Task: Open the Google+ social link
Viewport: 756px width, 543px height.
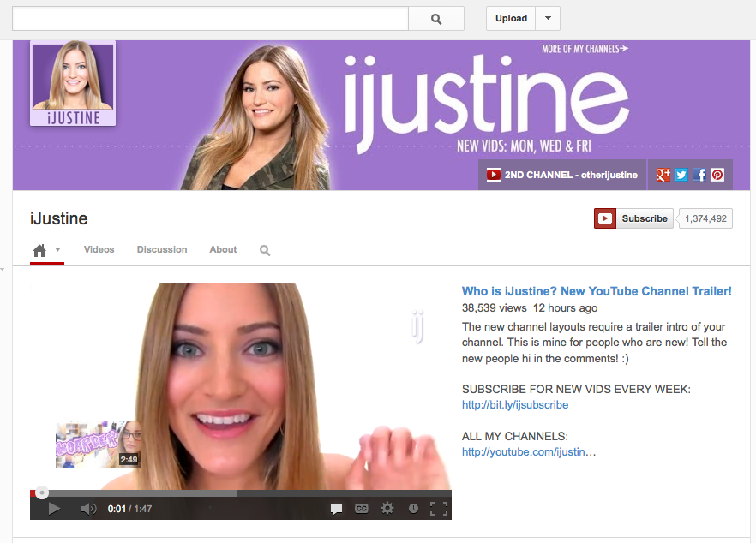Action: click(x=663, y=175)
